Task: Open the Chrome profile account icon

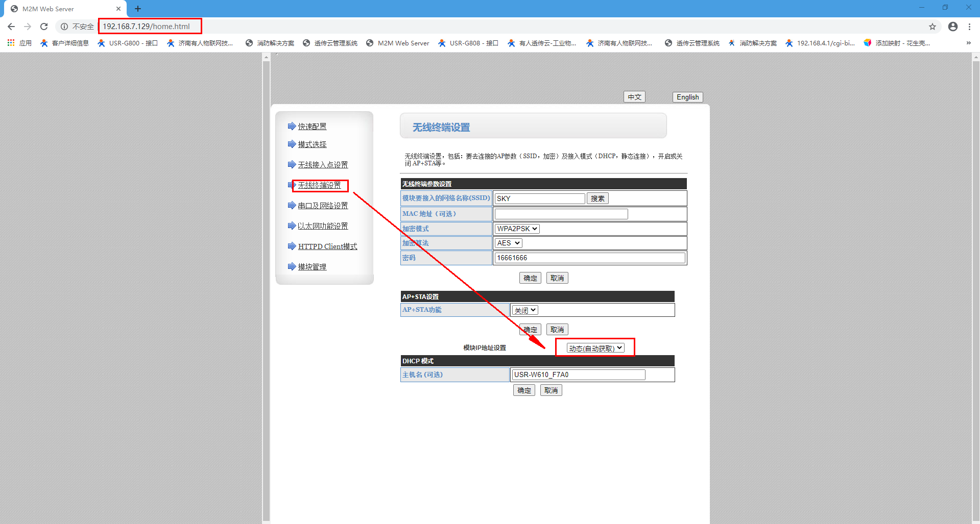Action: click(952, 27)
